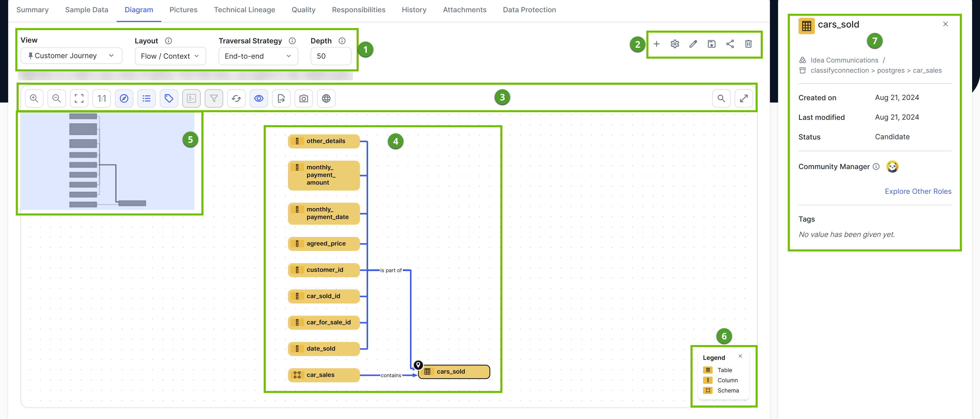The width and height of the screenshot is (980, 419).
Task: Open the Sample Data tab
Action: click(x=87, y=9)
